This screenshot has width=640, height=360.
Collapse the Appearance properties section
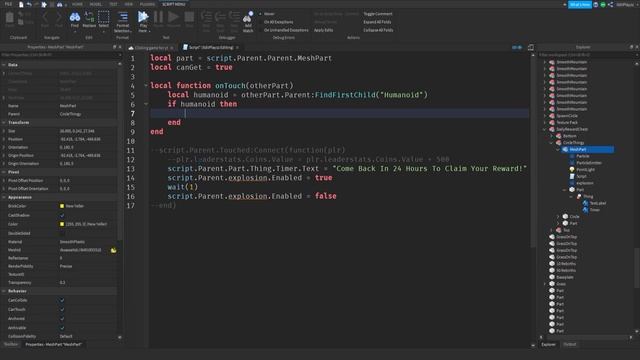coord(4,197)
